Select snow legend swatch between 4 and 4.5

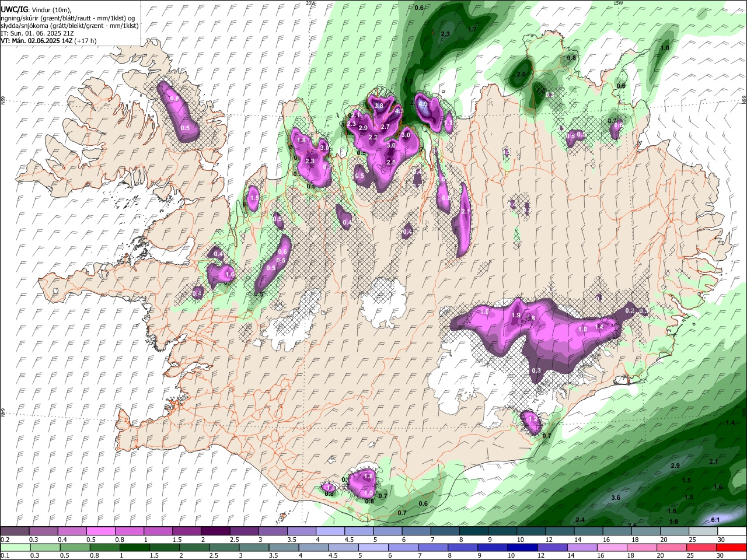pyautogui.click(x=330, y=531)
